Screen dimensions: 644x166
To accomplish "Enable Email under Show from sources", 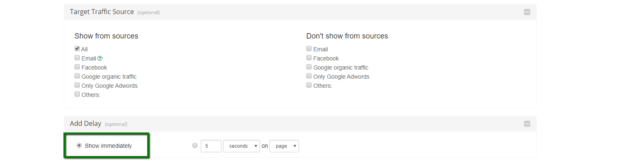I will click(77, 58).
